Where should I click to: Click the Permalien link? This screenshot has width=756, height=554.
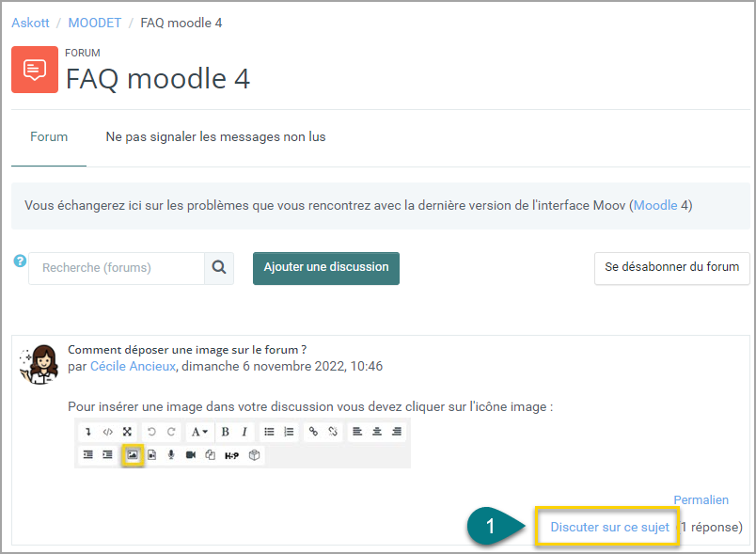(x=701, y=500)
